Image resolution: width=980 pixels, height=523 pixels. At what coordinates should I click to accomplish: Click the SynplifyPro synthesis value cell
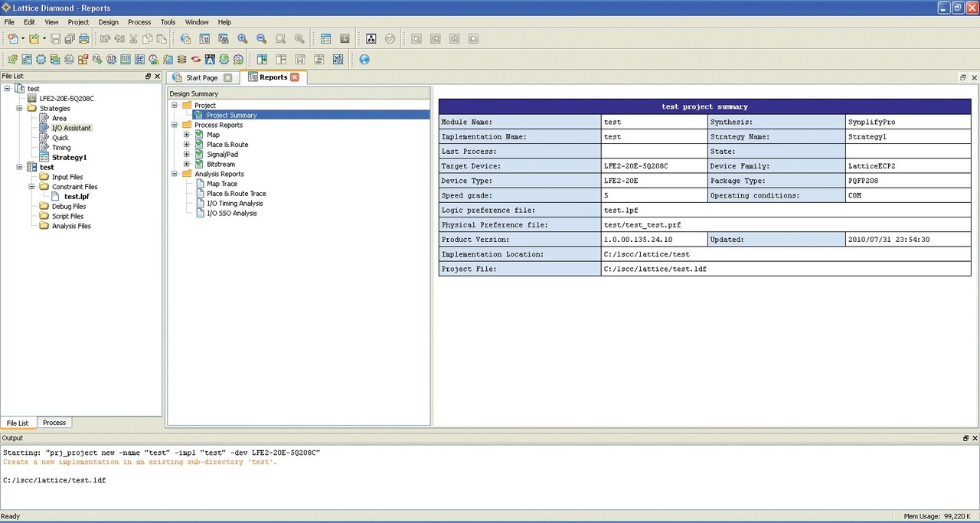(907, 122)
